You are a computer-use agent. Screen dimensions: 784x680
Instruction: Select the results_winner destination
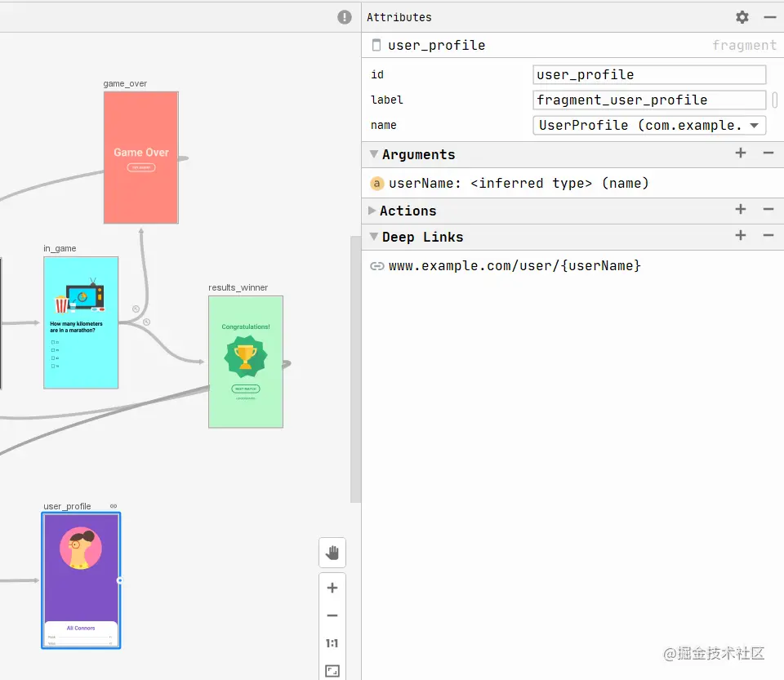click(x=246, y=362)
